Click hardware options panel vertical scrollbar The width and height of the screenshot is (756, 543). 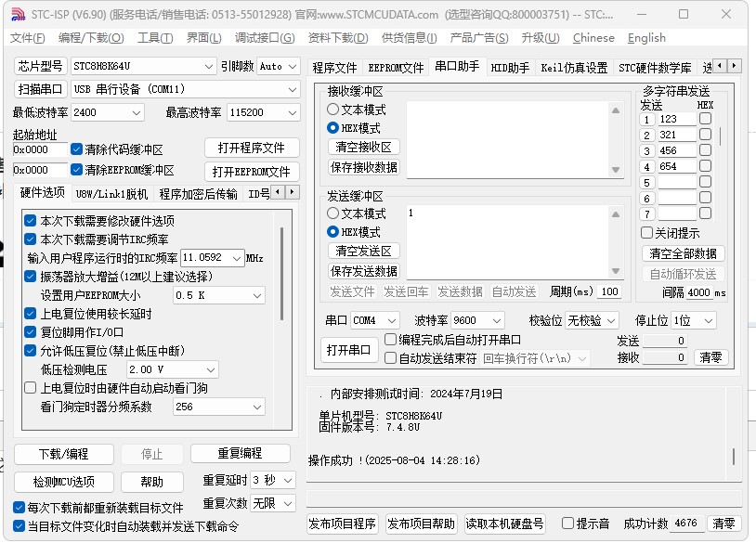tap(281, 274)
